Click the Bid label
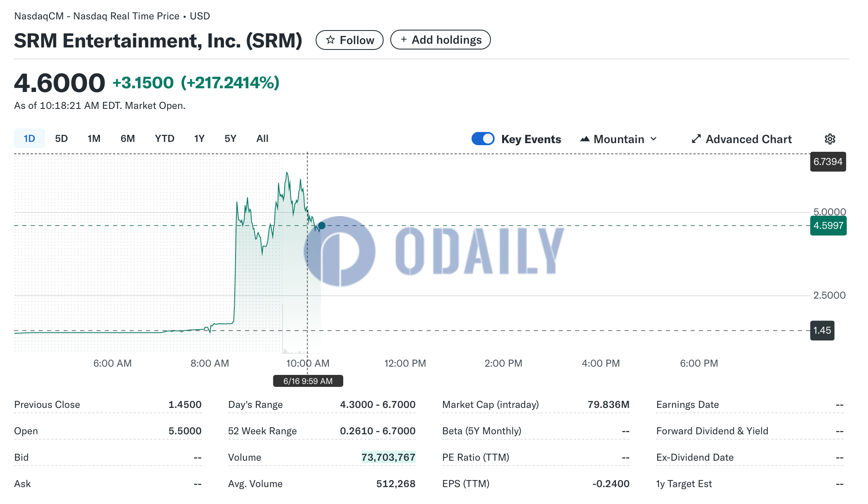868x504 pixels. tap(21, 457)
